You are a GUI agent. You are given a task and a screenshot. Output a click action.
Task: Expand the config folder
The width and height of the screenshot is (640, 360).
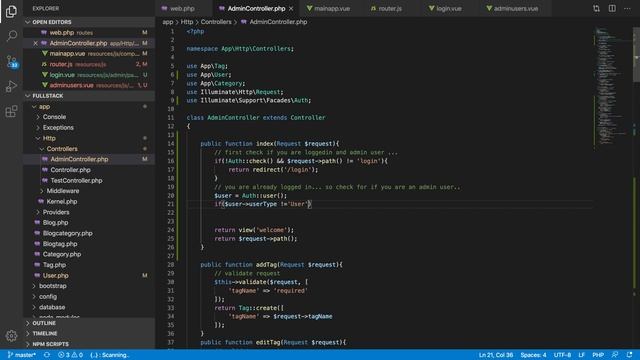(89, 297)
